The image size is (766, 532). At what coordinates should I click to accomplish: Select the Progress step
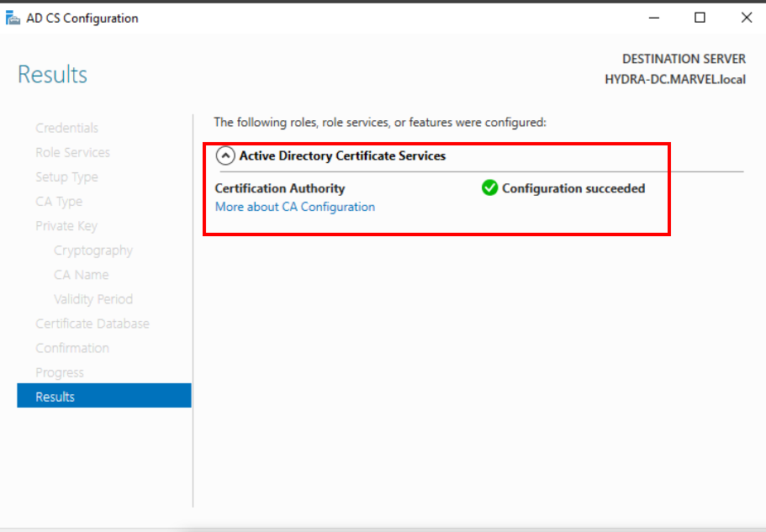[60, 372]
